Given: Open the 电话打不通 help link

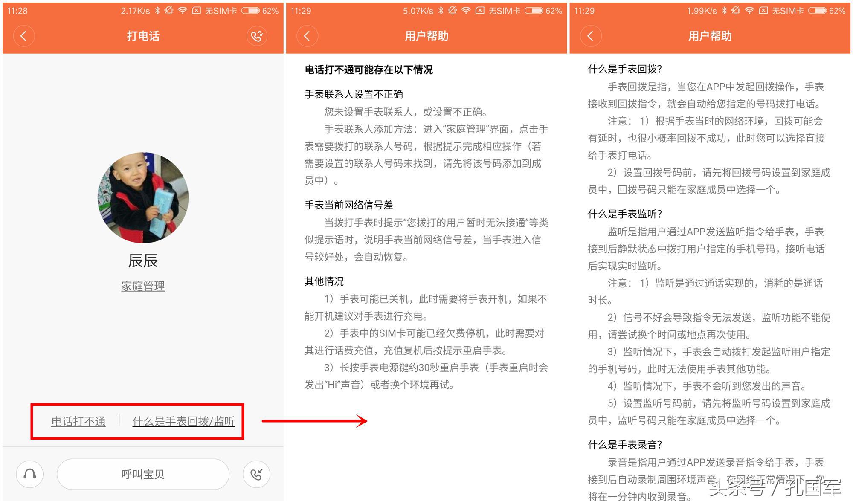Looking at the screenshot, I should pyautogui.click(x=78, y=422).
